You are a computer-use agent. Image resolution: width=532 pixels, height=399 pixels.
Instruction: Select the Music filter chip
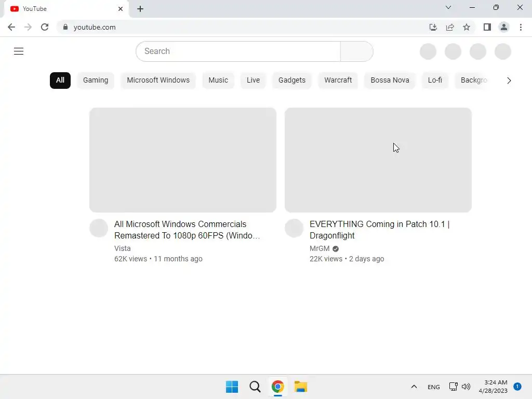pos(218,81)
